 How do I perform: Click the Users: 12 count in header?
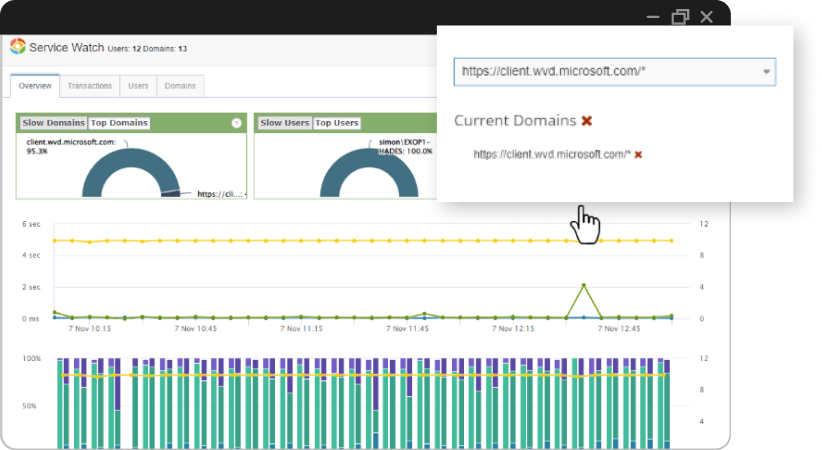click(x=124, y=49)
